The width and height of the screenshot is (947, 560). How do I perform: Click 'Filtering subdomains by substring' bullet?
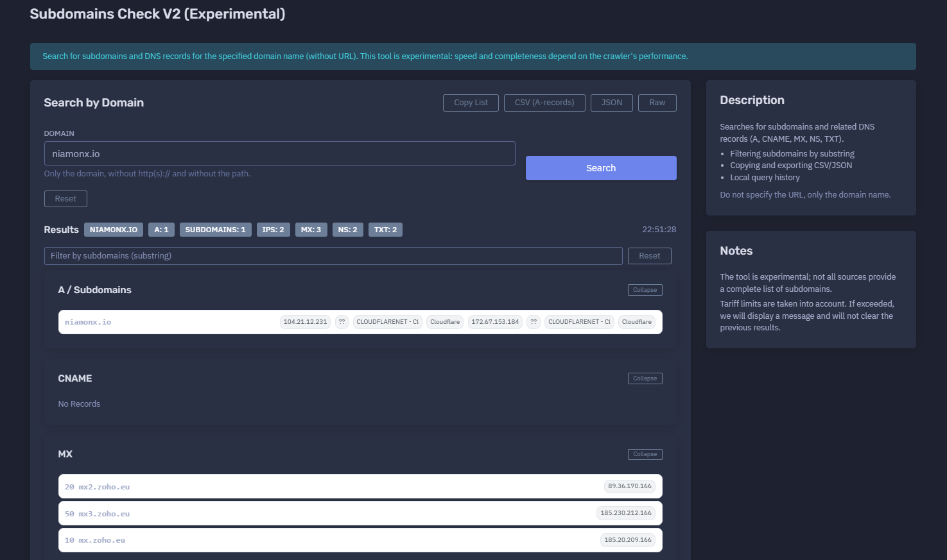click(x=792, y=154)
